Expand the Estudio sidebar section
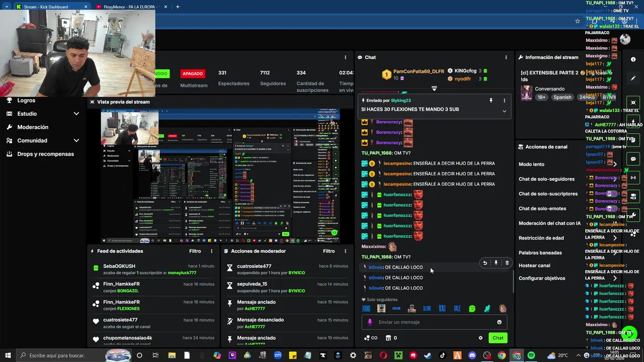644x362 pixels. (x=76, y=114)
